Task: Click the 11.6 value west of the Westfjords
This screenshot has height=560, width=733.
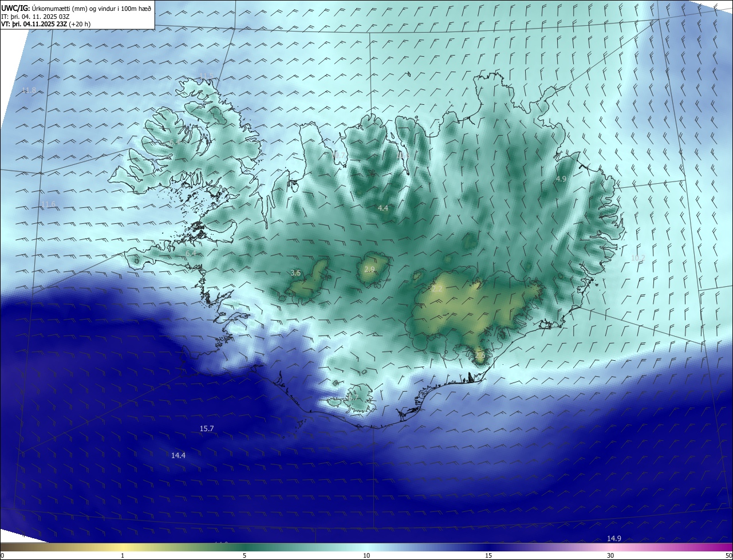Action: [x=48, y=204]
